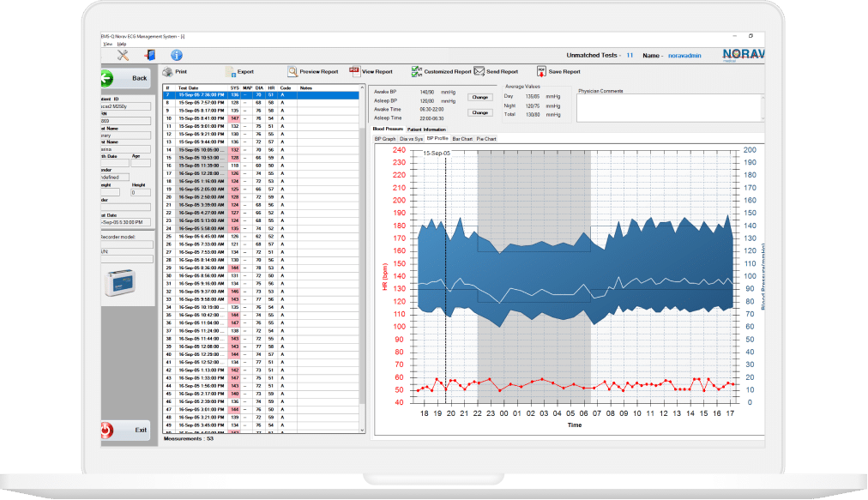This screenshot has height=500, width=868.
Task: Click the logout door icon
Action: coord(149,55)
